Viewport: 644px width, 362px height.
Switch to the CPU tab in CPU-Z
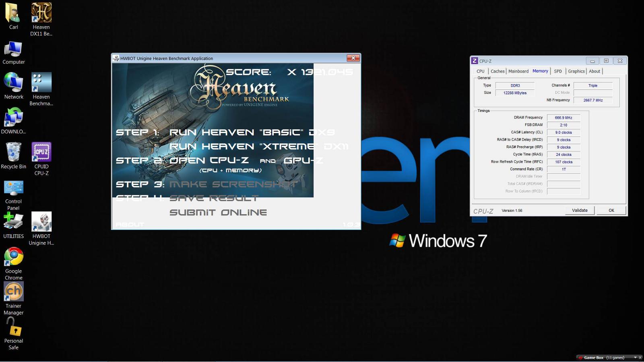[481, 71]
